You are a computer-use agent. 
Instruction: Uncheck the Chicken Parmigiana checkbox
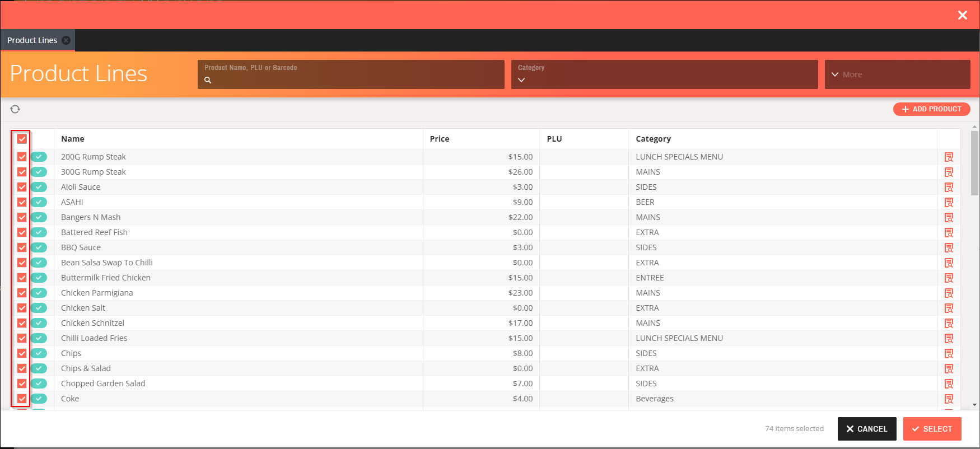[22, 293]
